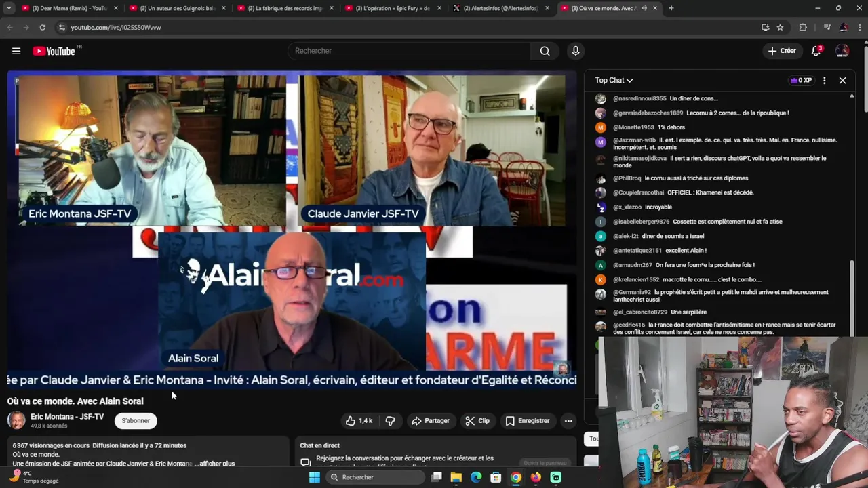Bookmark this page with star icon

coord(780,27)
